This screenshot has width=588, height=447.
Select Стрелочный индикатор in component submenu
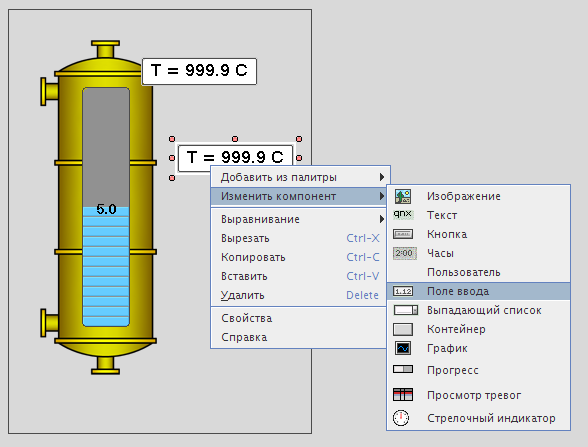[478, 418]
